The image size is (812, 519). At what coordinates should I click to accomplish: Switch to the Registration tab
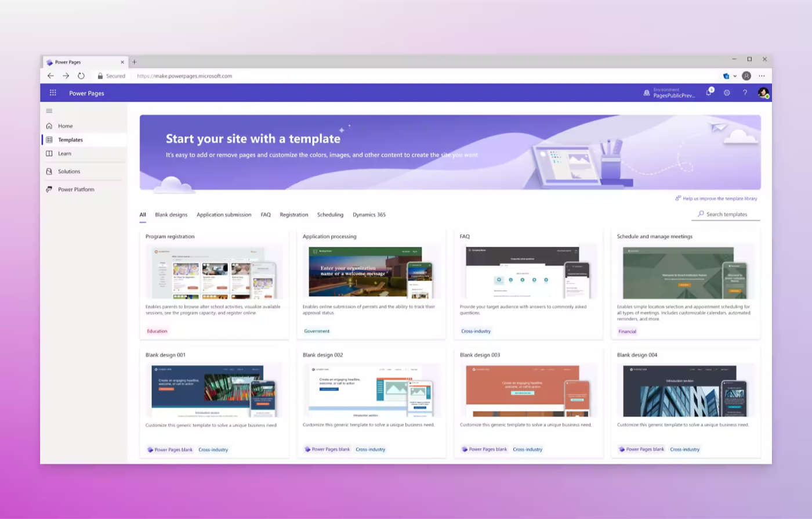pos(294,215)
